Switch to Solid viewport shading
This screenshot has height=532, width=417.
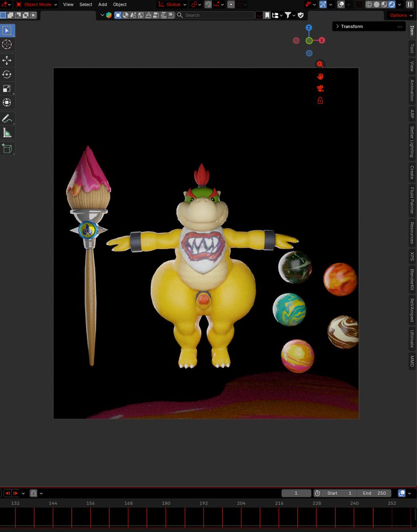tap(377, 4)
